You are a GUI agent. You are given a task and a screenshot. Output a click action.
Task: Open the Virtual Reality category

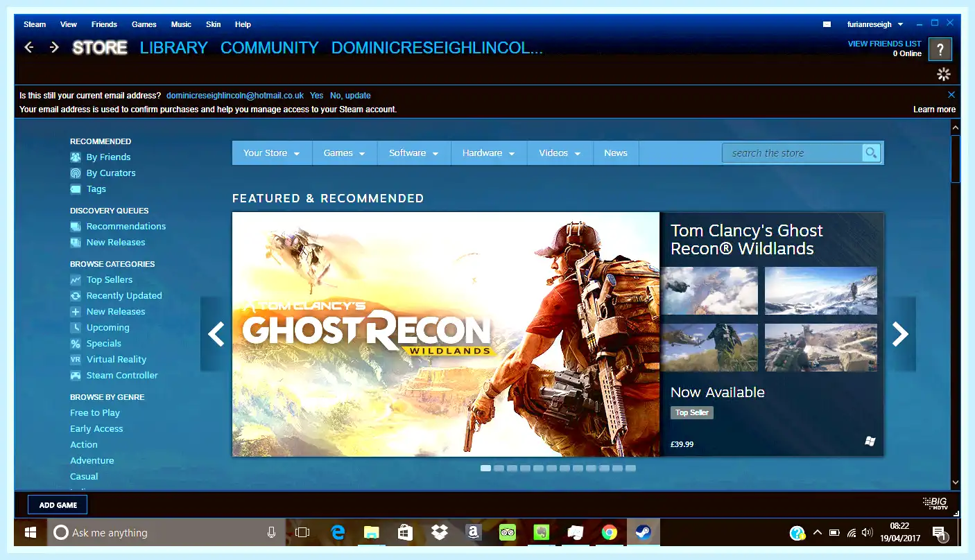tap(117, 359)
